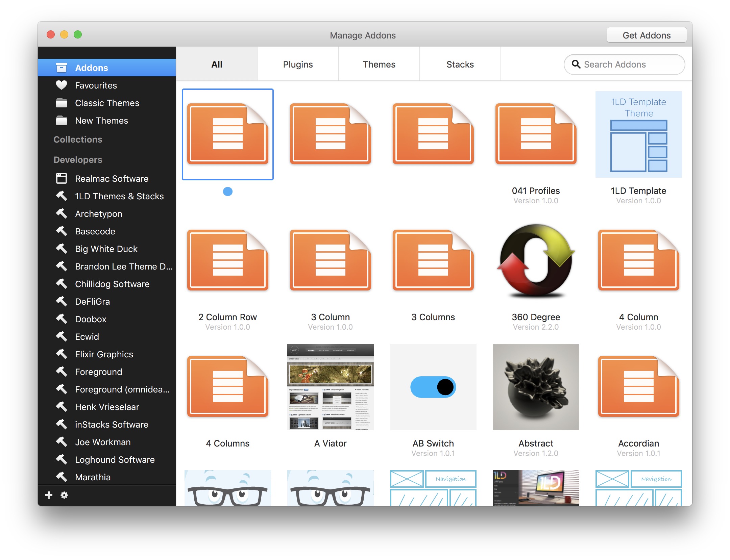Click into the Search Addons field

coord(629,64)
